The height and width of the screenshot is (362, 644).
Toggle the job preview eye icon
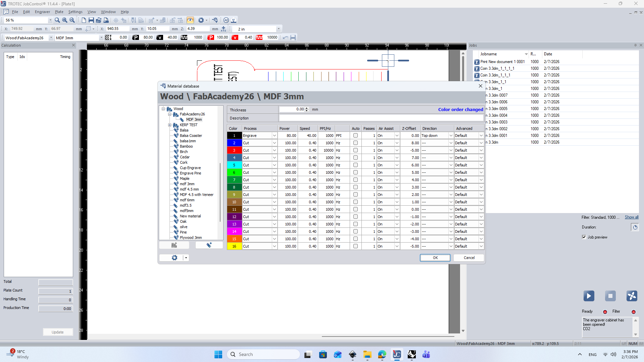click(x=190, y=20)
